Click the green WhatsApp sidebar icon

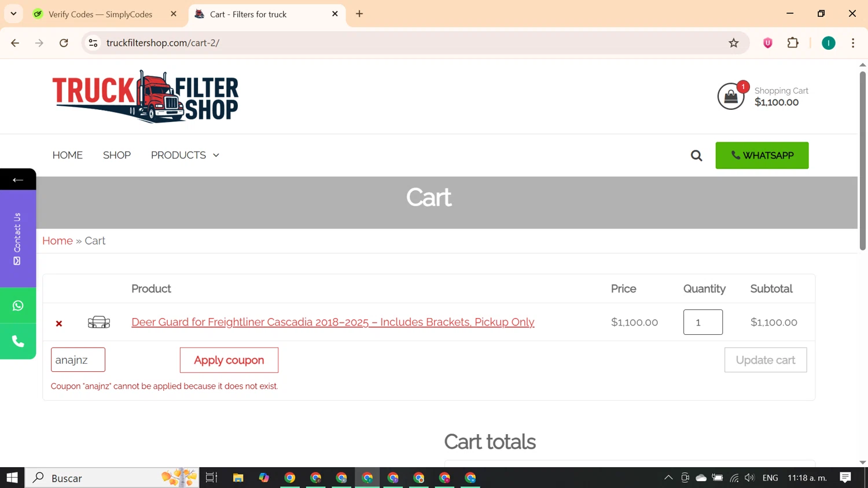pyautogui.click(x=18, y=305)
